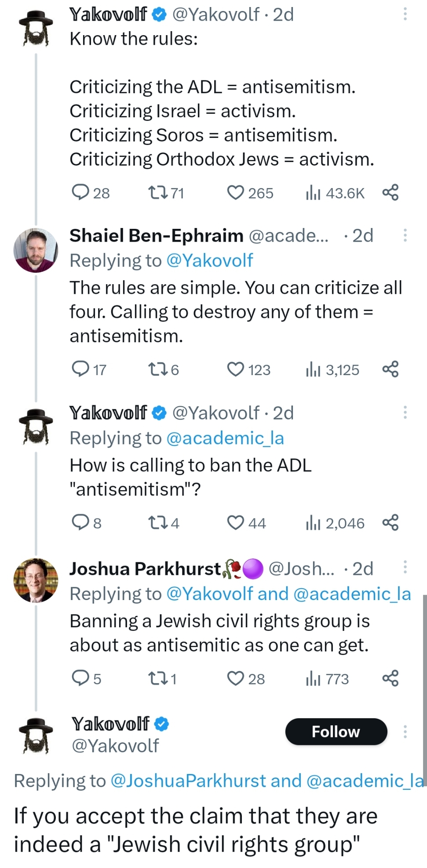Screen dimensions: 427x868
Task: Open @academic_la link in Yakovolf's reply
Action: [x=225, y=438]
